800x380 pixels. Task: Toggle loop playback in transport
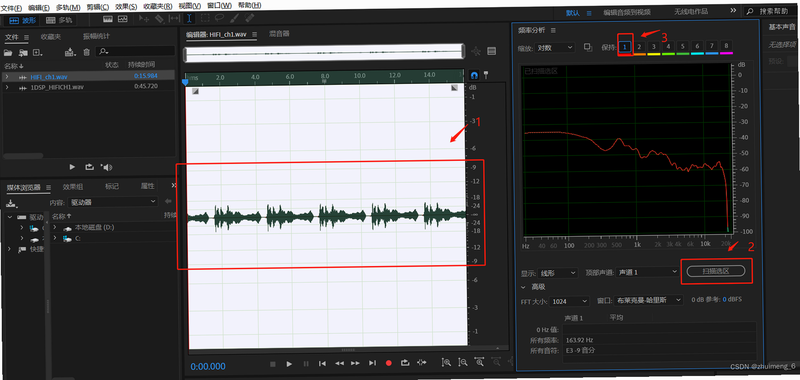405,363
